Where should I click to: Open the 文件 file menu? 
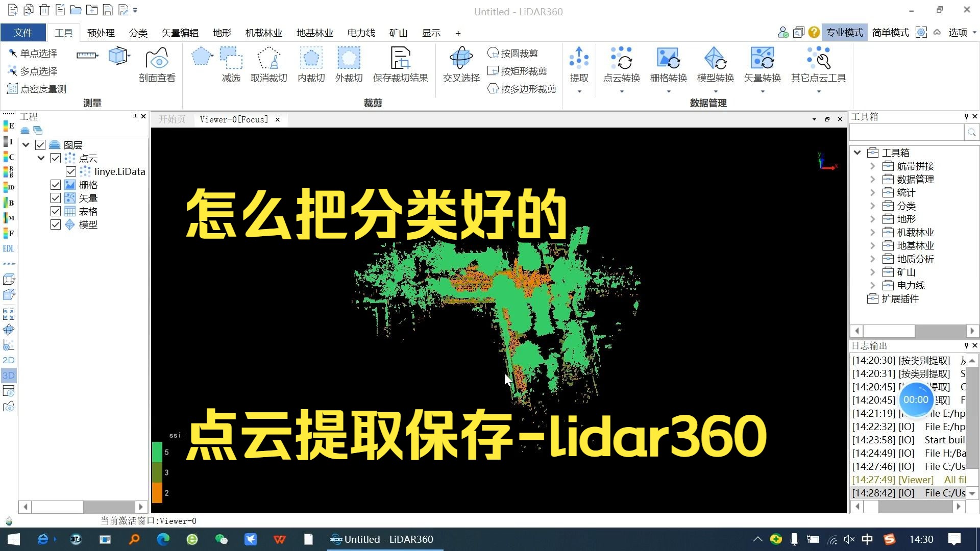point(23,33)
